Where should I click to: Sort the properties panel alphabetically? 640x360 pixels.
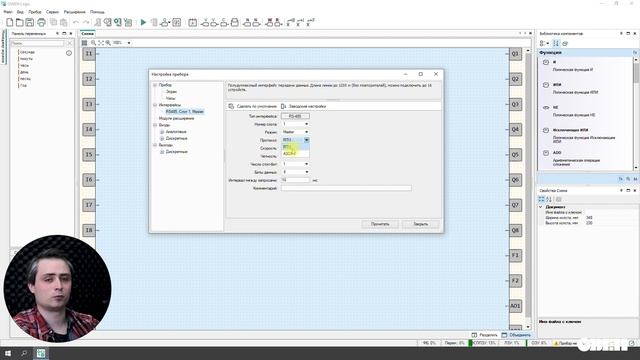point(549,199)
